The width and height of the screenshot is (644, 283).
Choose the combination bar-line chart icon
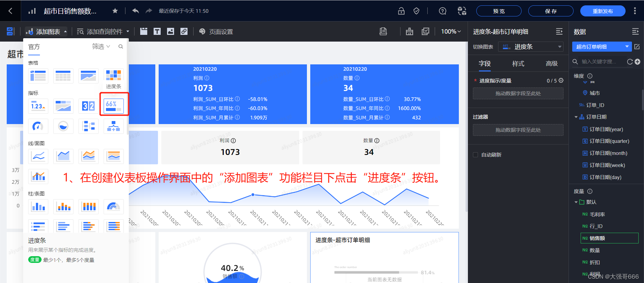click(x=38, y=177)
